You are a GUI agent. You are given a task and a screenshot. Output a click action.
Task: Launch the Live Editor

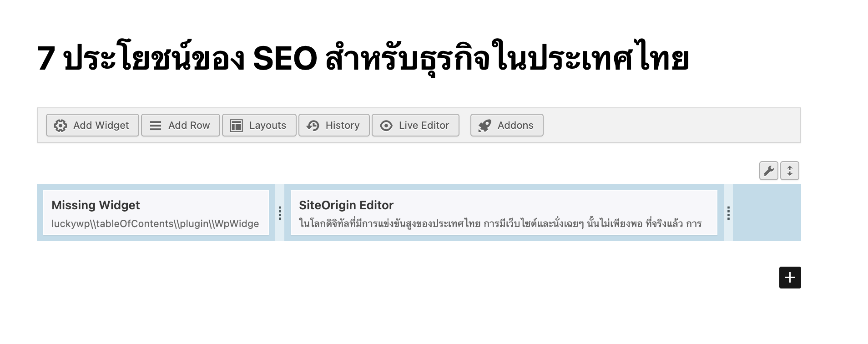click(415, 125)
